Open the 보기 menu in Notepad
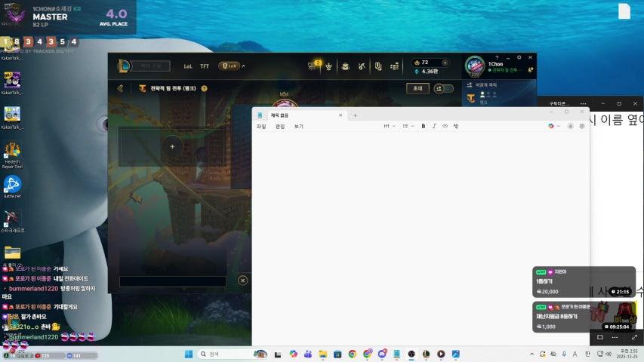The width and height of the screenshot is (644, 362). (299, 126)
